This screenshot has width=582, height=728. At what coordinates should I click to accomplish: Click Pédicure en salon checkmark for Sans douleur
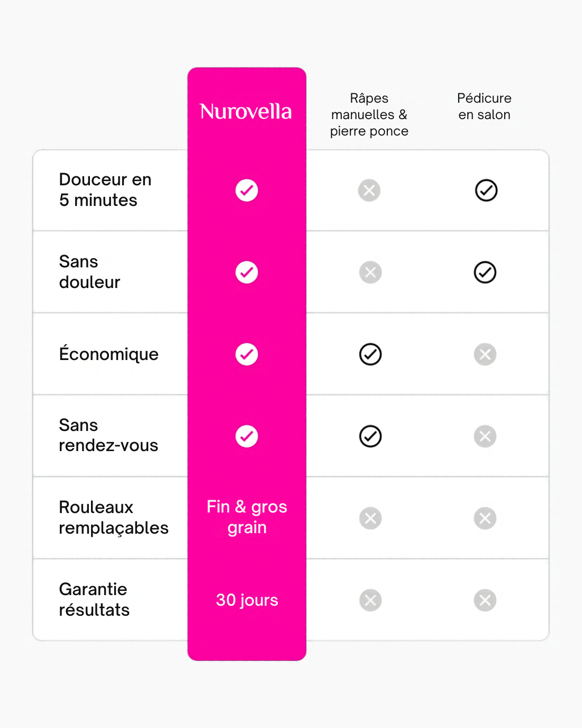(485, 272)
